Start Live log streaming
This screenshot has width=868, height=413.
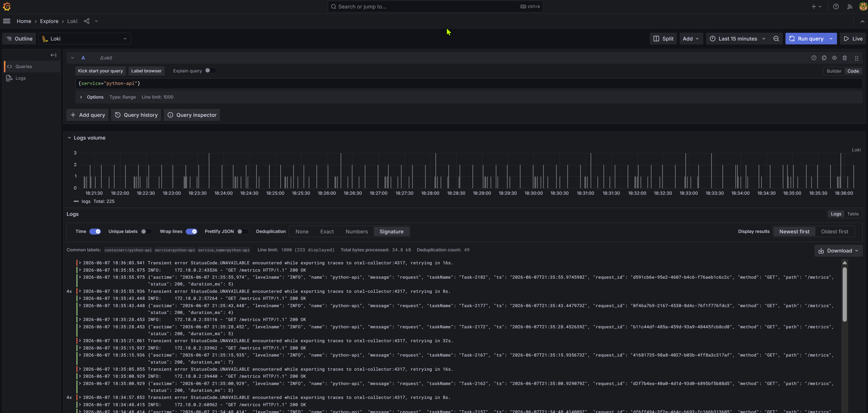(x=853, y=39)
